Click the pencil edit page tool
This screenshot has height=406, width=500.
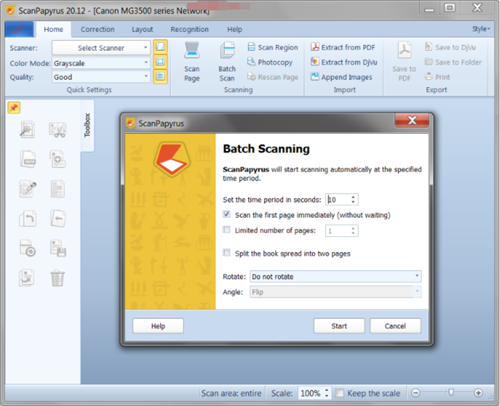pos(28,189)
